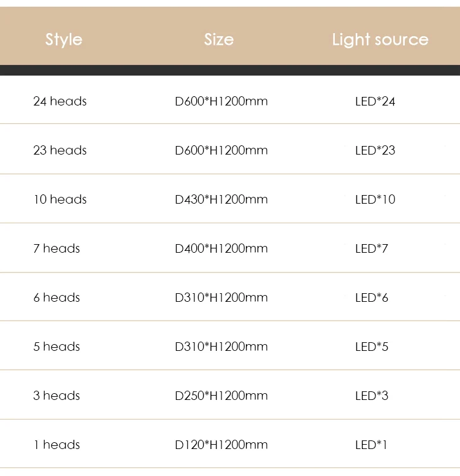Click the LED*10 light source cell
This screenshot has width=460, height=476.
375,199
